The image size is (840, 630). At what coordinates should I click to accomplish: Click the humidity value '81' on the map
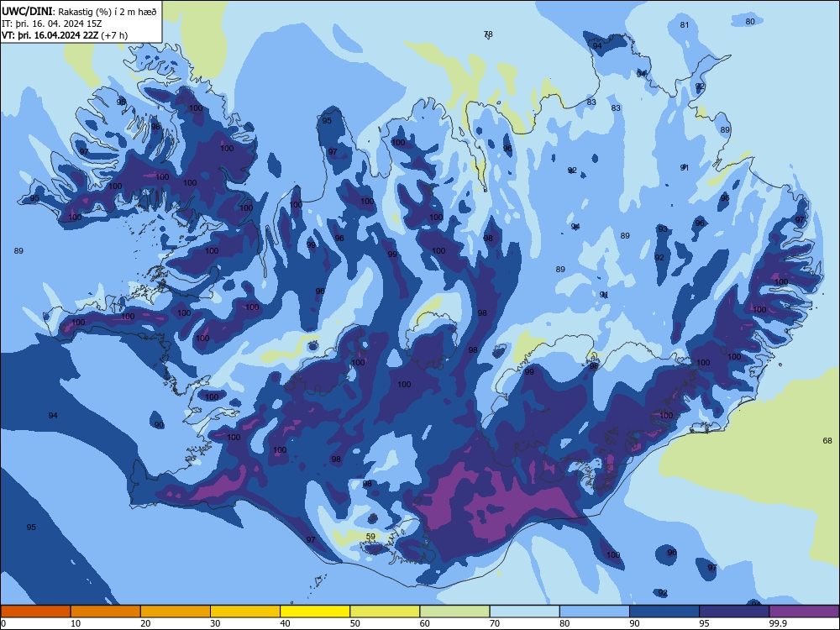(684, 24)
